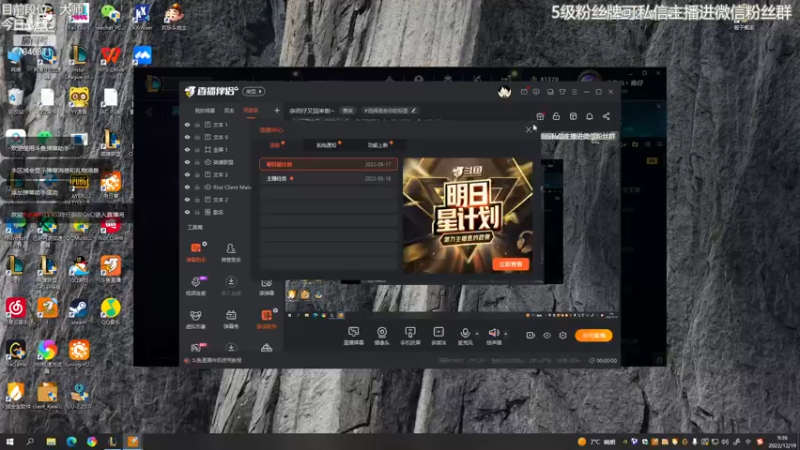800x450 pixels.
Task: Add a screen capture source
Action: [353, 336]
